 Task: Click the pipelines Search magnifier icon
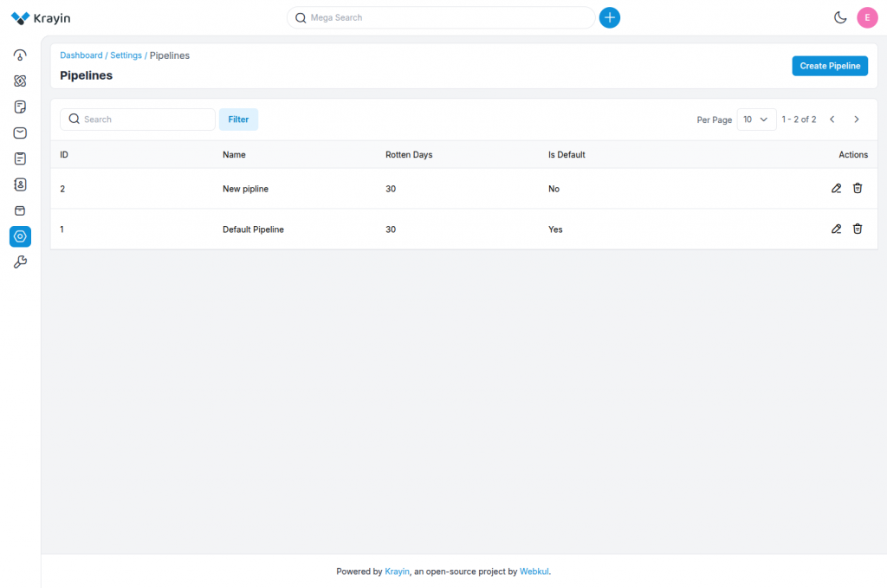point(74,119)
